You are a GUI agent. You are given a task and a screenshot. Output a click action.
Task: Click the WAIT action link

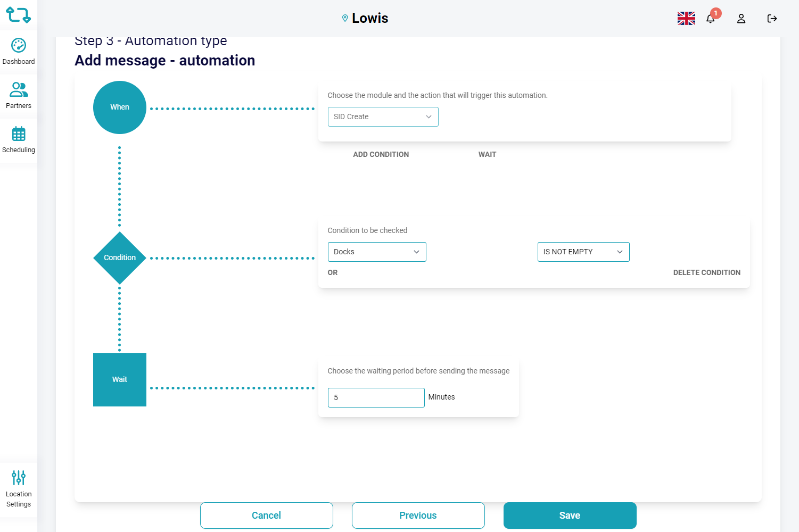(487, 154)
